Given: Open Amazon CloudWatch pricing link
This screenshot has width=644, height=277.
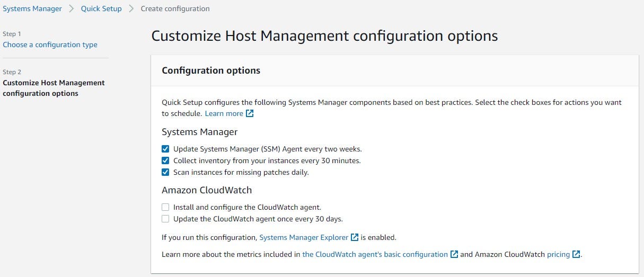Looking at the screenshot, I should pos(558,254).
